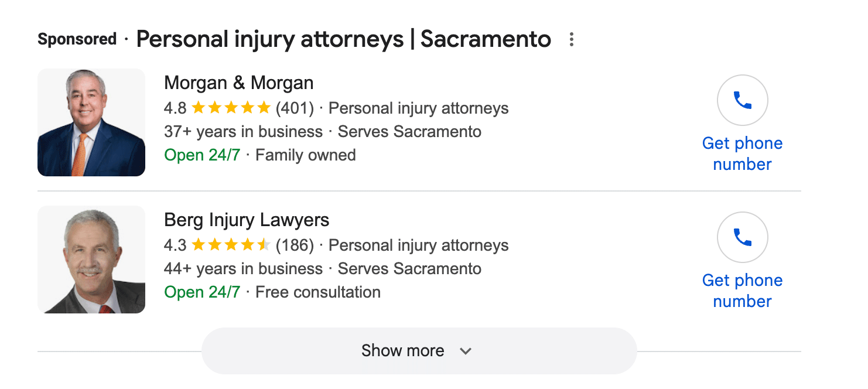Click the (401) review count
Viewport: 868px width, 389px height.
tap(295, 108)
